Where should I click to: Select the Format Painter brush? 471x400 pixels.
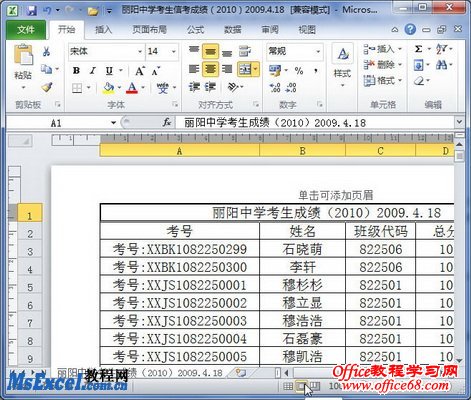coord(47,87)
